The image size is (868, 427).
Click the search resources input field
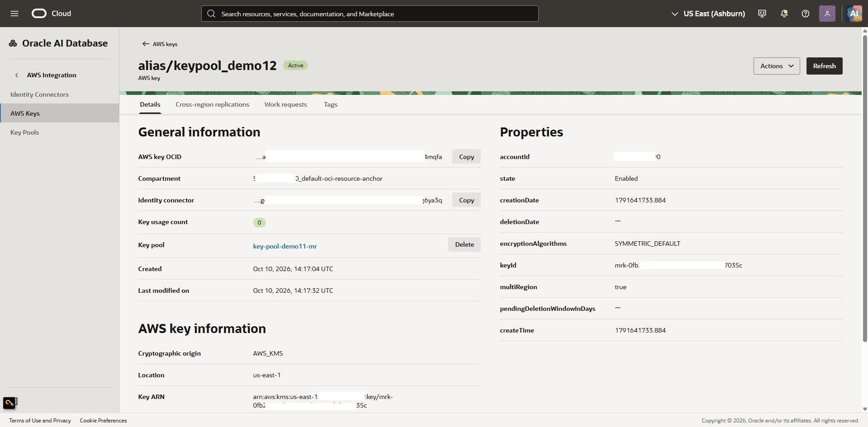(x=370, y=14)
